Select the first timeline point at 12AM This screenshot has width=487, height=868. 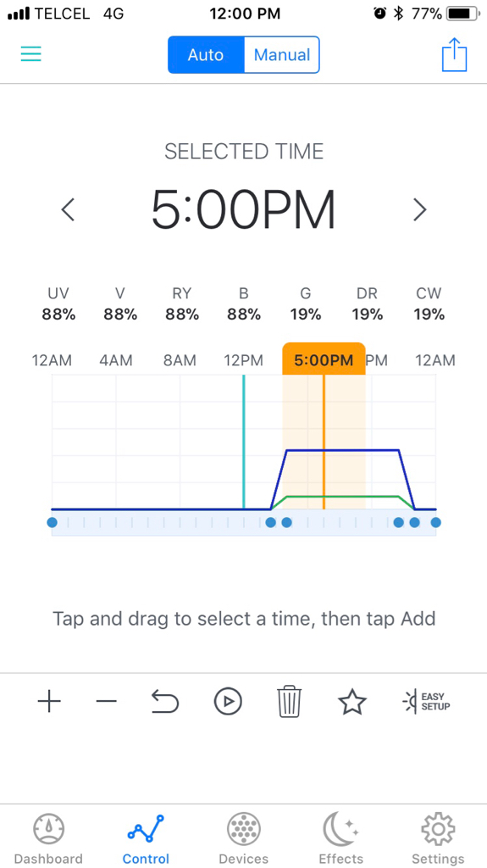point(52,522)
